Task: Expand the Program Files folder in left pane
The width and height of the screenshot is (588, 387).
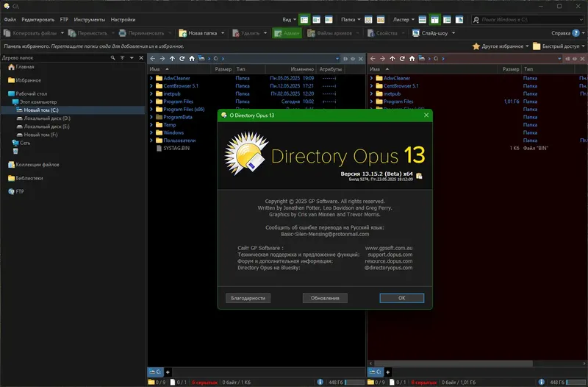Action: (x=151, y=102)
